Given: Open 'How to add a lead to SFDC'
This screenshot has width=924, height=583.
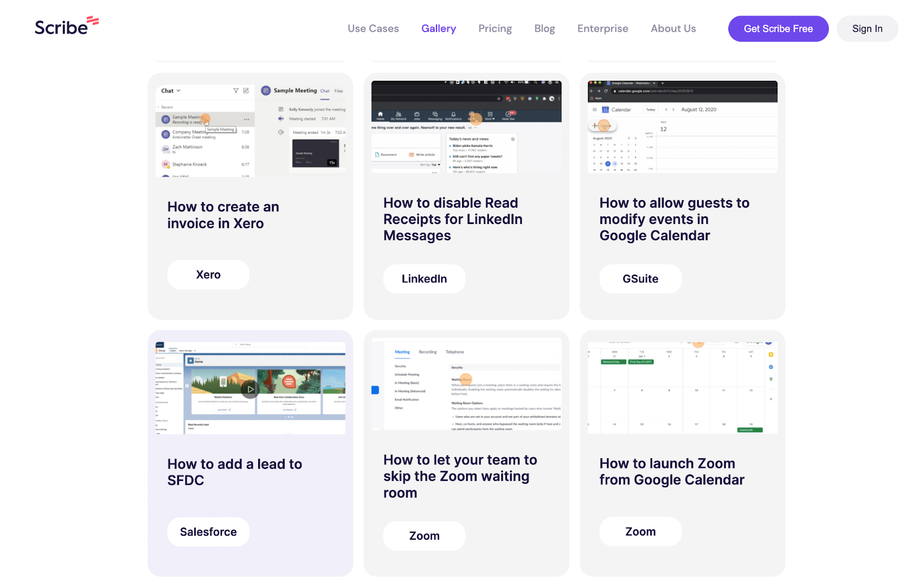Looking at the screenshot, I should tap(234, 472).
